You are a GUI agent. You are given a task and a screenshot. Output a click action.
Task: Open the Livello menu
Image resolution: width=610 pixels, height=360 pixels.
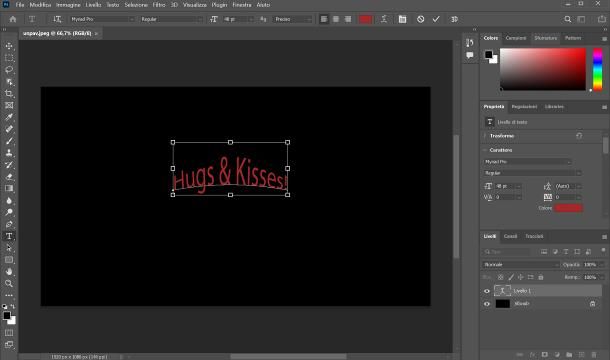click(93, 5)
